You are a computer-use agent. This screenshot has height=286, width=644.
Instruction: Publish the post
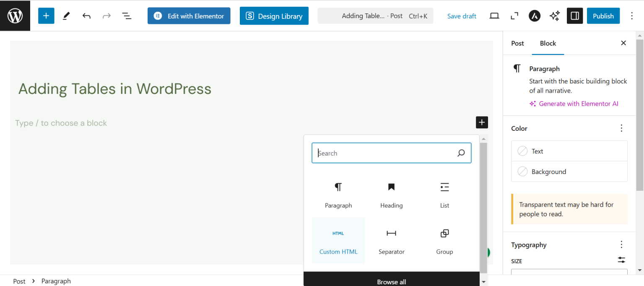[x=603, y=16]
